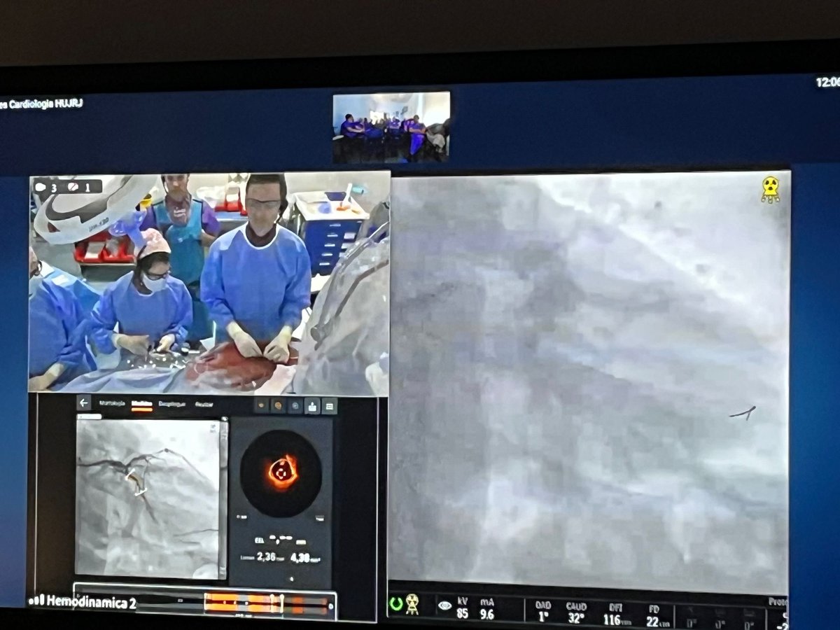Click the first round toolbar icon in OCT panel

point(262,405)
